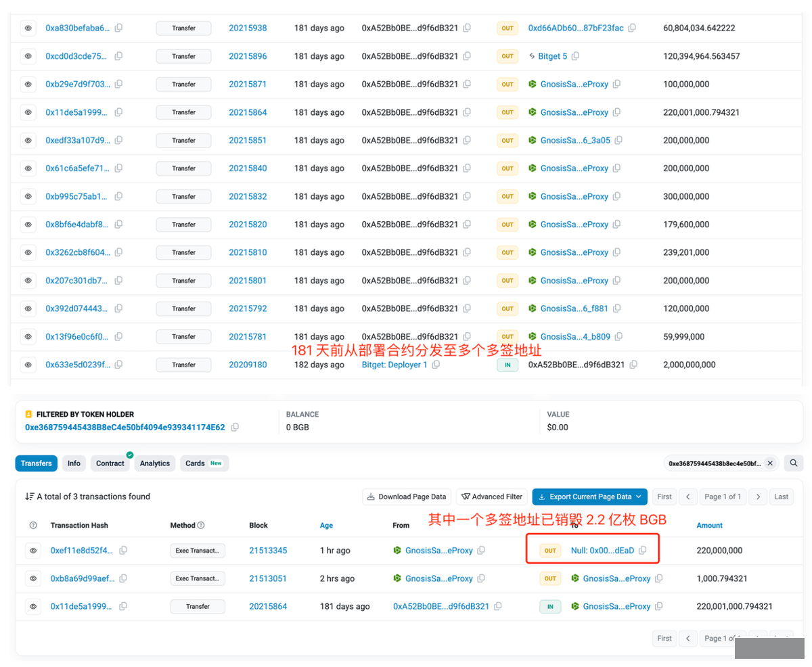
Task: Copy the 0xa830befaba6 transaction hash
Action: point(118,28)
